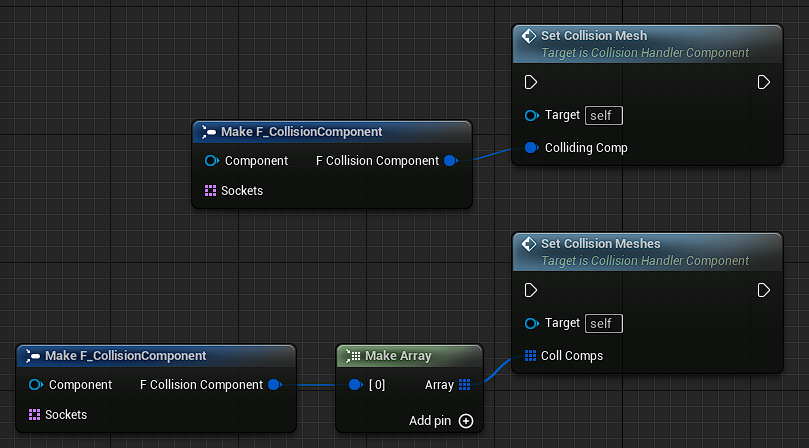Screen dimensions: 809x448
Task: Click the Coll Comps array input pin
Action: coord(531,356)
